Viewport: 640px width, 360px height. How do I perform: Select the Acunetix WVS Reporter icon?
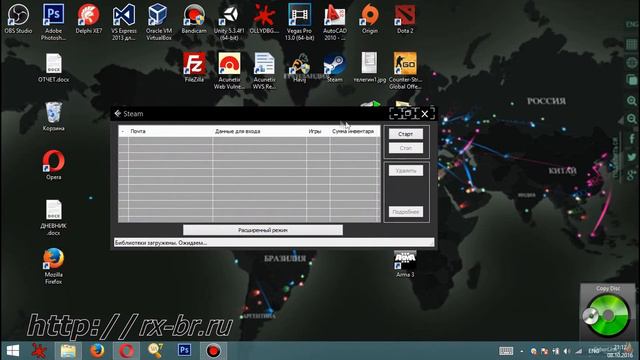tap(264, 70)
